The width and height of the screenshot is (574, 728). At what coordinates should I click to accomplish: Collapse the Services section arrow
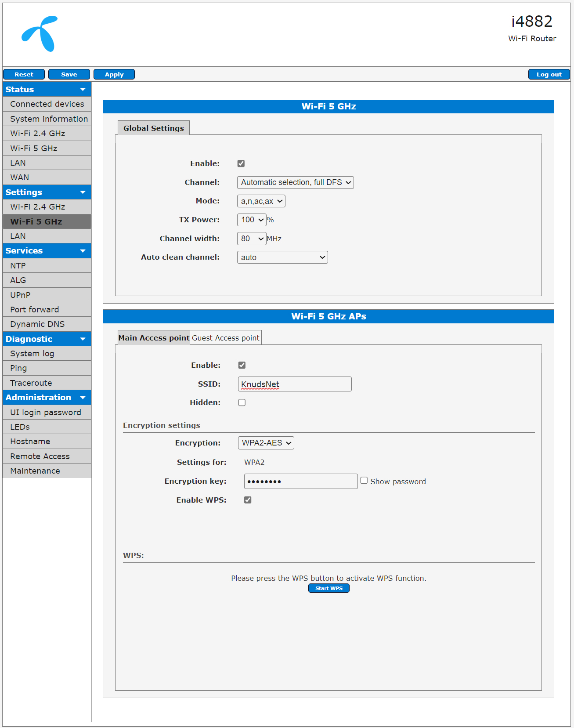click(x=83, y=251)
